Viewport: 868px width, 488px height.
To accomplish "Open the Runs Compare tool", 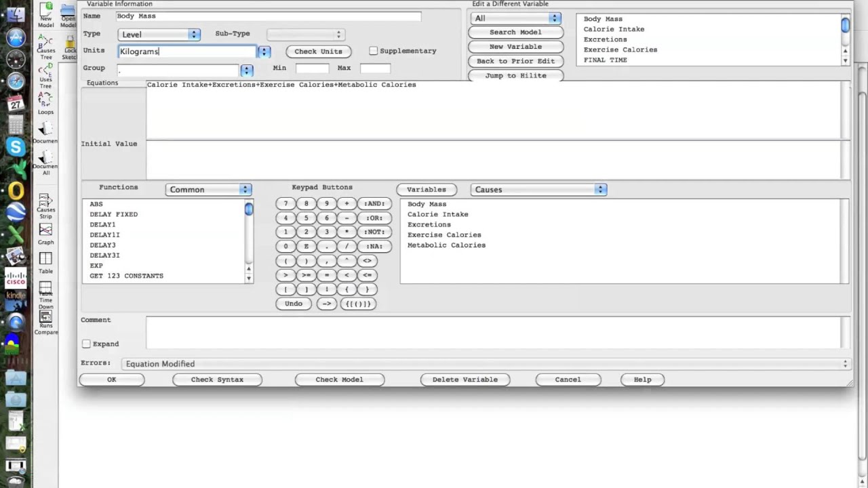I will click(x=45, y=324).
